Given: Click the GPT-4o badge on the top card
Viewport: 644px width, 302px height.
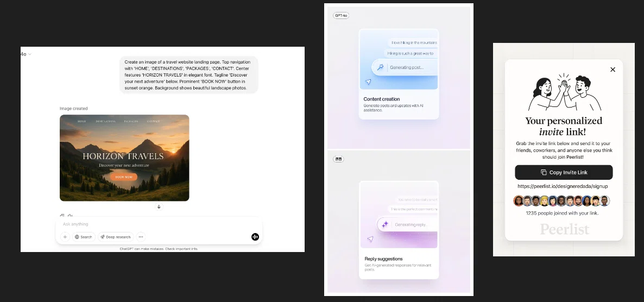Looking at the screenshot, I should pos(341,16).
